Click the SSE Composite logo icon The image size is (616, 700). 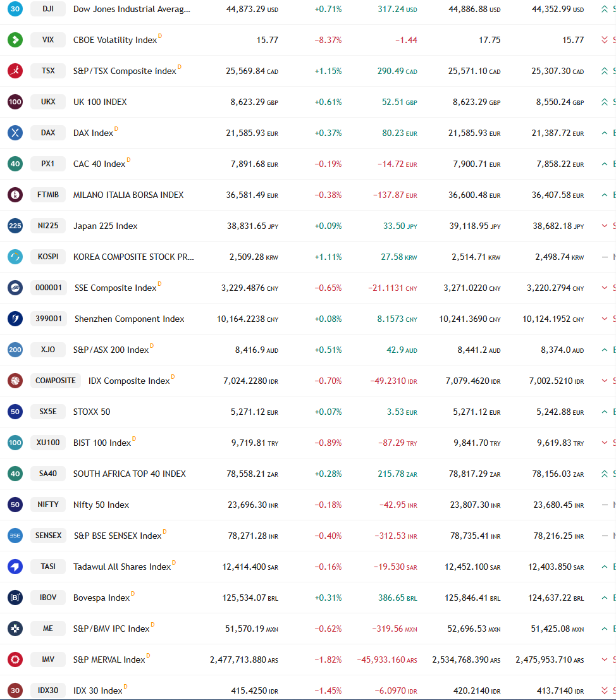point(15,288)
